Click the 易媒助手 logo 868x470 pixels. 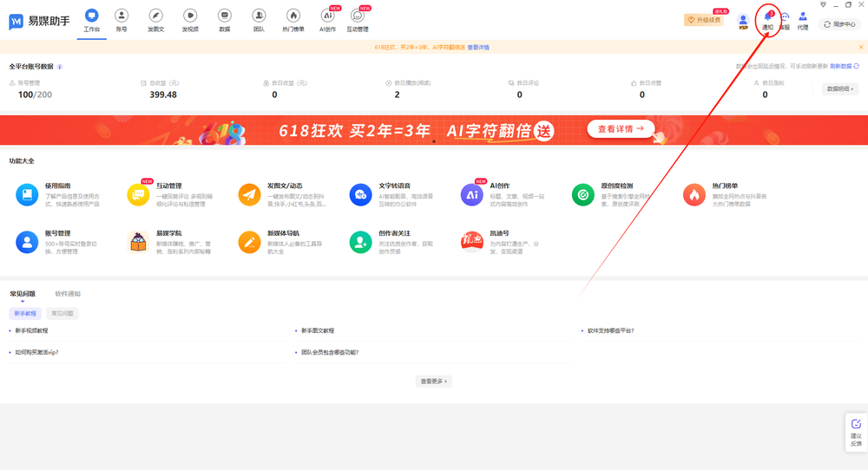pyautogui.click(x=39, y=21)
